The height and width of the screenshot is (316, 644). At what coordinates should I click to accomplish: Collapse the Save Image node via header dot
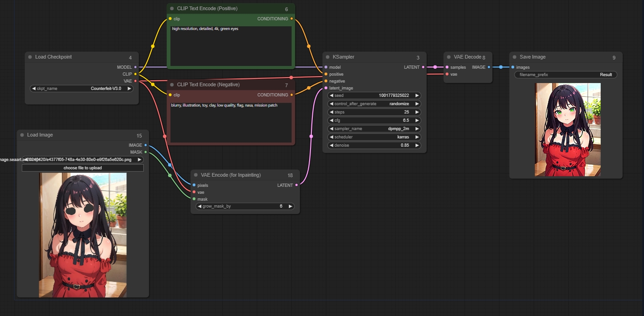514,57
